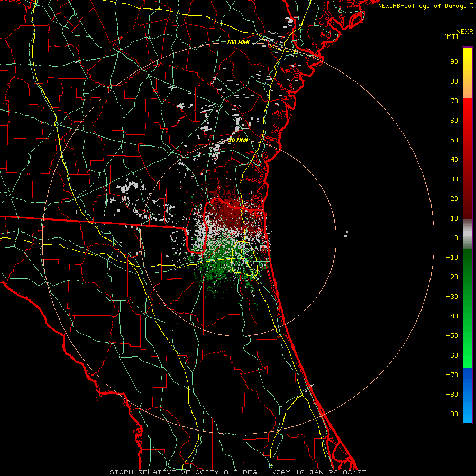Click the 80 value on velocity scale
This screenshot has width=476, height=476.
pos(454,81)
